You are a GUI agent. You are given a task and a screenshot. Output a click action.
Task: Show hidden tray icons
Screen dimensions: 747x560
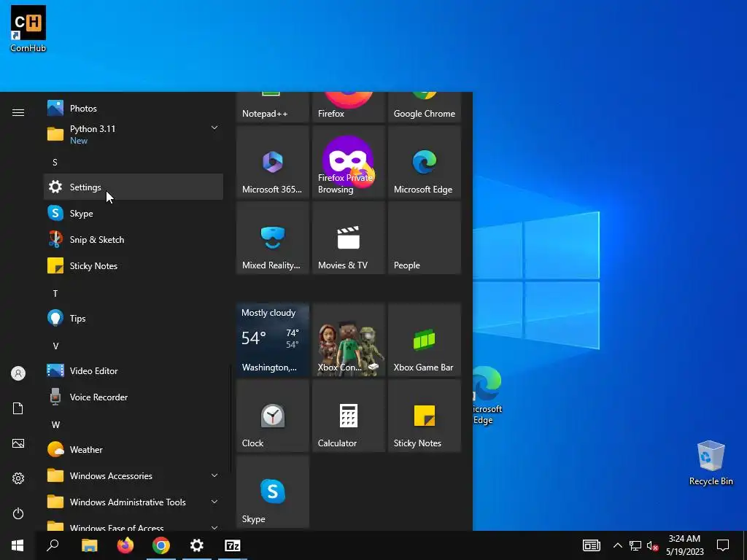(x=617, y=545)
